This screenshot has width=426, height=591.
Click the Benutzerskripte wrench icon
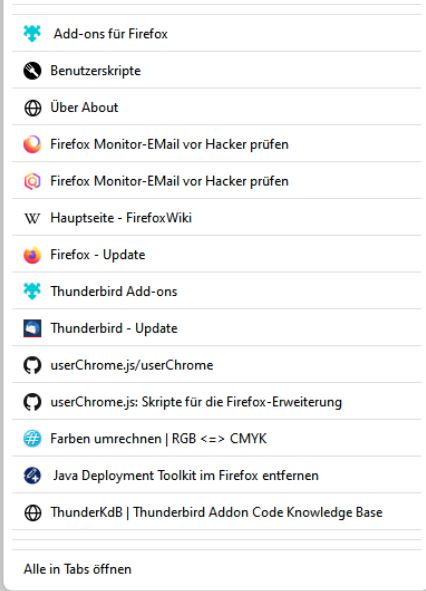[32, 70]
